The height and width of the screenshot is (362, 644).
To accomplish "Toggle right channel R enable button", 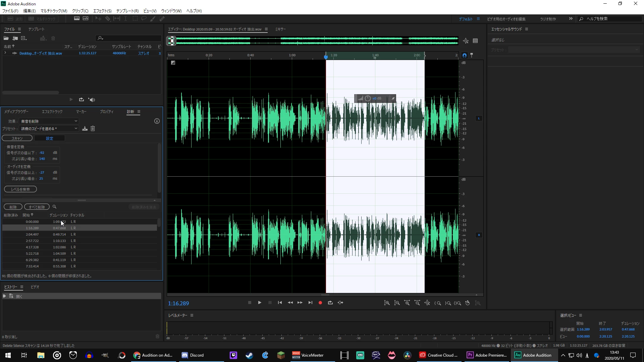I will coord(479,235).
